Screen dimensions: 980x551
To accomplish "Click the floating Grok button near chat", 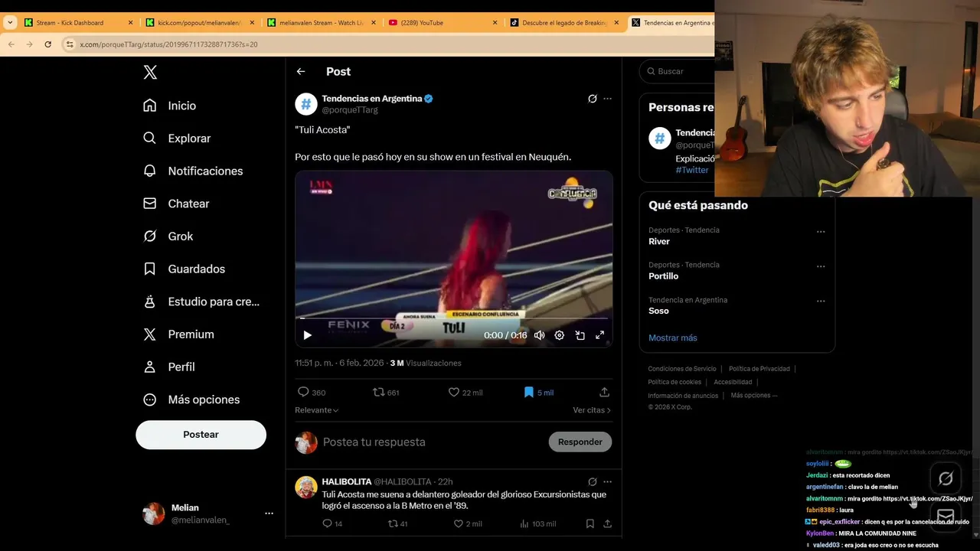I will point(946,479).
